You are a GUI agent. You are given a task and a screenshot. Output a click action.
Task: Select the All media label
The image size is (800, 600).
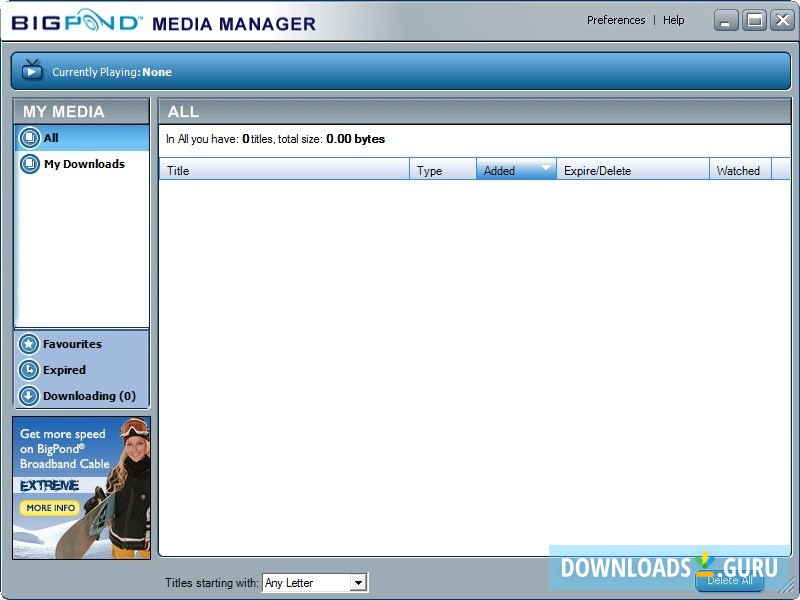point(51,138)
